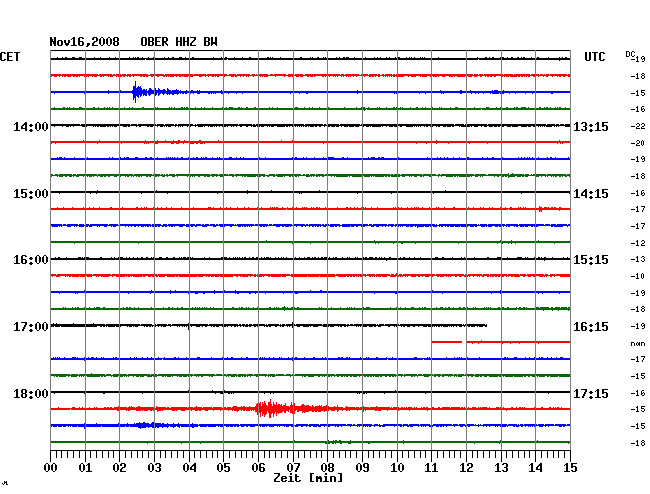
Task: Select the CET column header
Action: click(10, 57)
